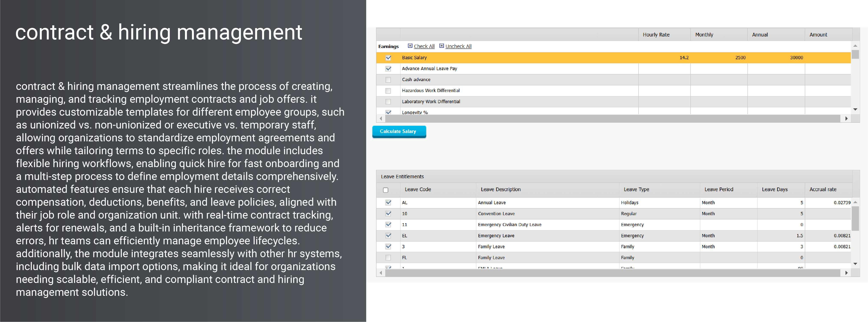Click the Calculate Salary button
Screen dimensions: 868x322
(399, 131)
